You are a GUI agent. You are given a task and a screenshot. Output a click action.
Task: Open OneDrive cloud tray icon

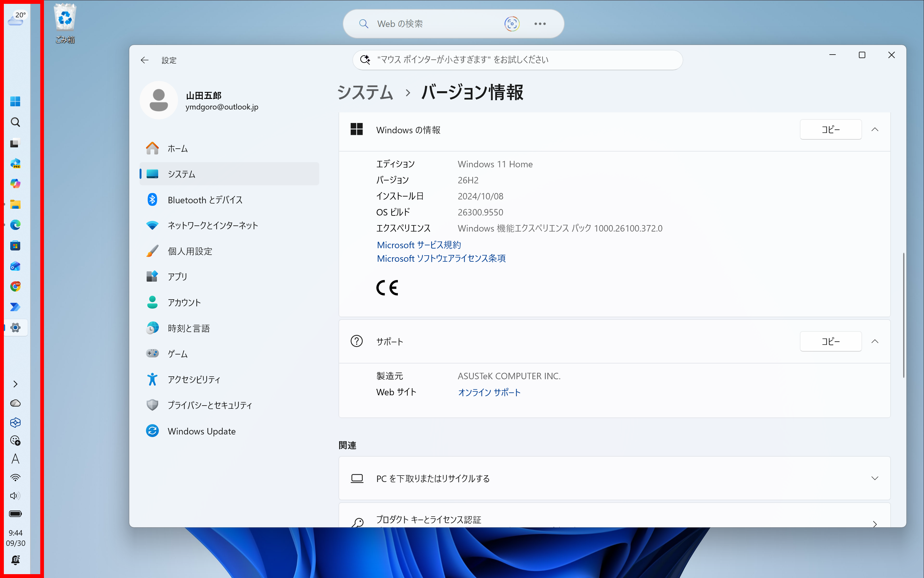pos(15,403)
